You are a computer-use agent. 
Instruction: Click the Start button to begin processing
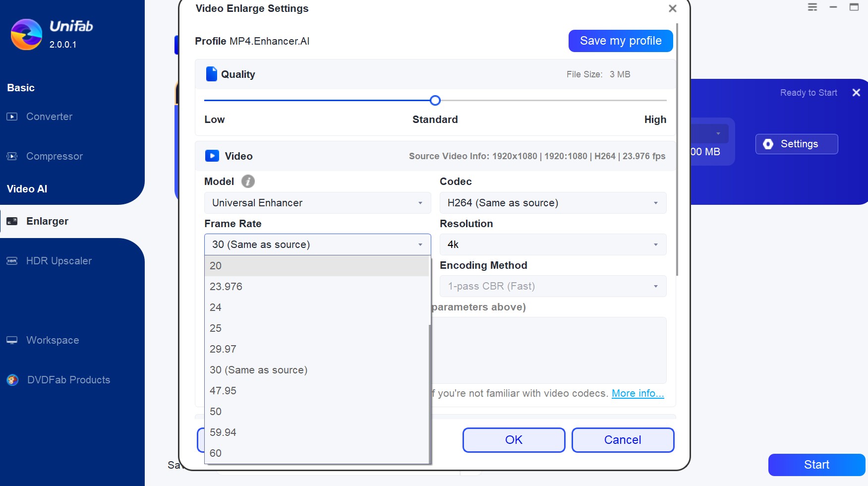816,465
